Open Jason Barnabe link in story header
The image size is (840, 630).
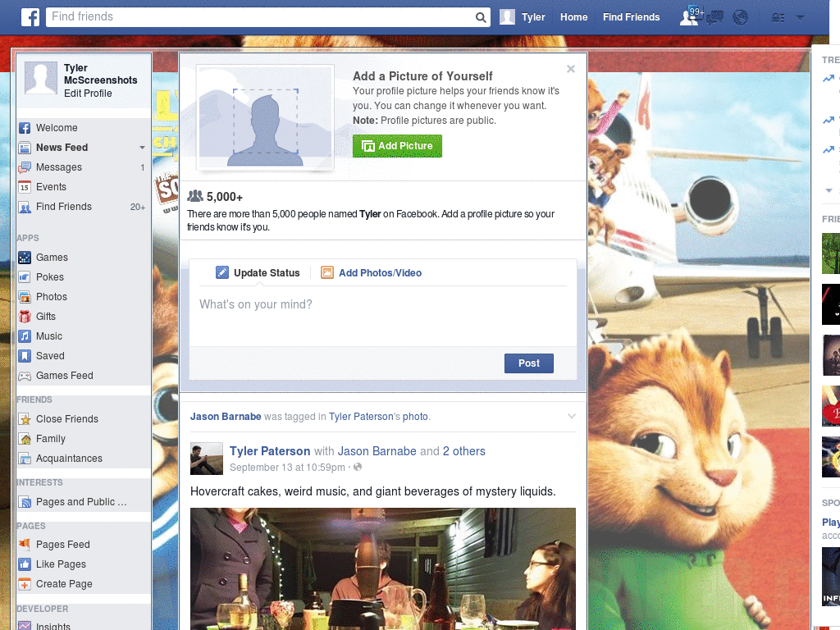226,416
